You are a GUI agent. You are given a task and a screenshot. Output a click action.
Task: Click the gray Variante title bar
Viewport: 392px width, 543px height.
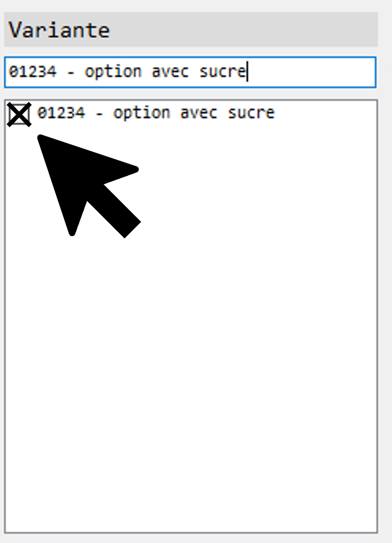(x=191, y=29)
